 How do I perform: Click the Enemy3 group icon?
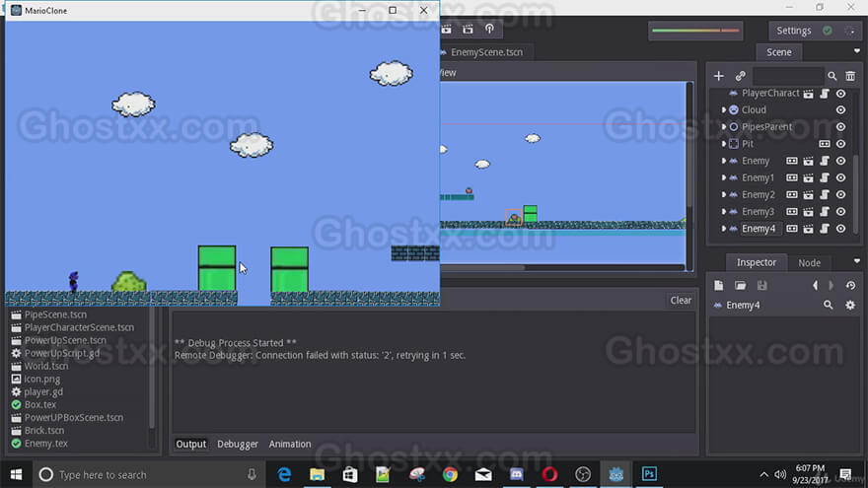coord(792,212)
